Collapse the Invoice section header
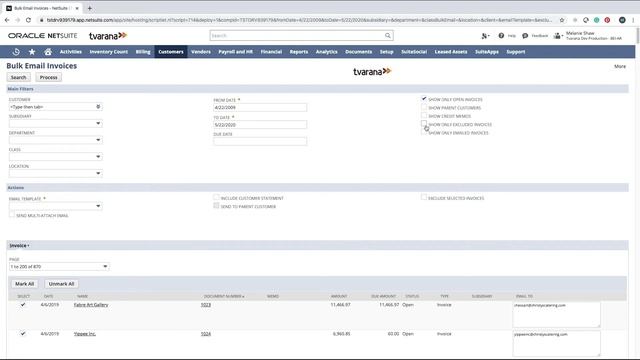Screen dimensions: 640x360 tap(19, 246)
